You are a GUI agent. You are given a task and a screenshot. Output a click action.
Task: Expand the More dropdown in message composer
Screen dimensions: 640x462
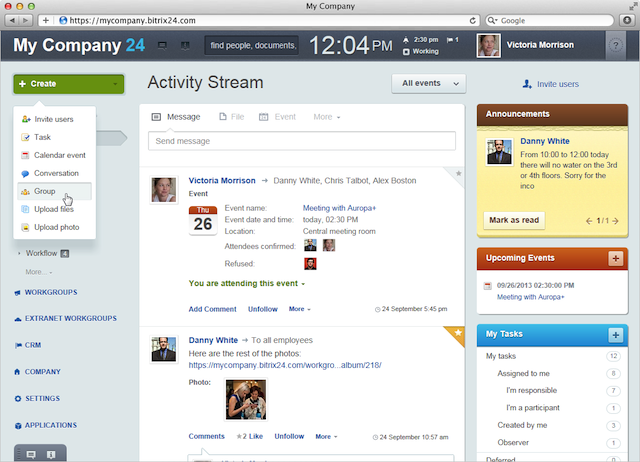[x=326, y=117]
